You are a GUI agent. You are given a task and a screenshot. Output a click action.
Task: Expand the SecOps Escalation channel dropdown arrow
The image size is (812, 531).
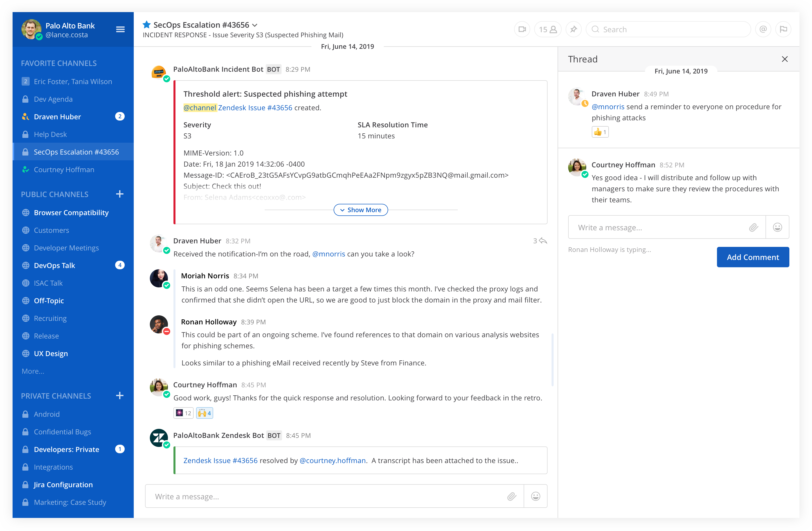click(x=257, y=25)
